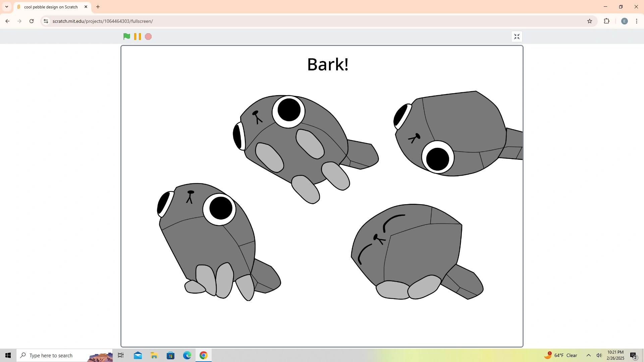The image size is (644, 362).
Task: Mute the volume from the system tray
Action: pyautogui.click(x=599, y=355)
